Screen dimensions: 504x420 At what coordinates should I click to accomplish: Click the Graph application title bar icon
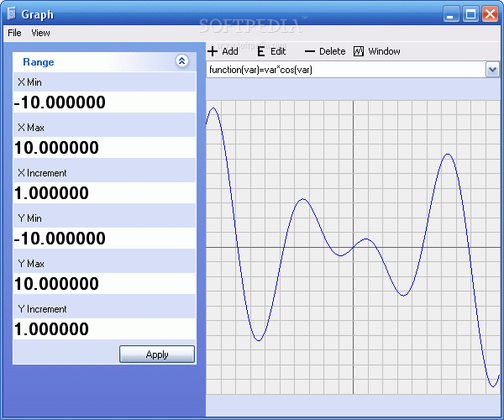tap(12, 13)
